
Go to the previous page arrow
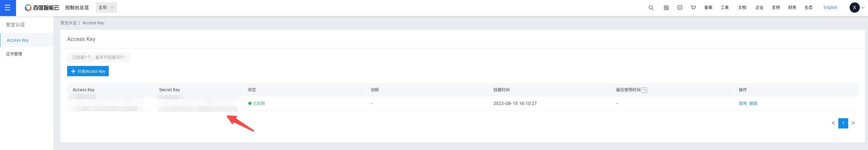coord(833,123)
